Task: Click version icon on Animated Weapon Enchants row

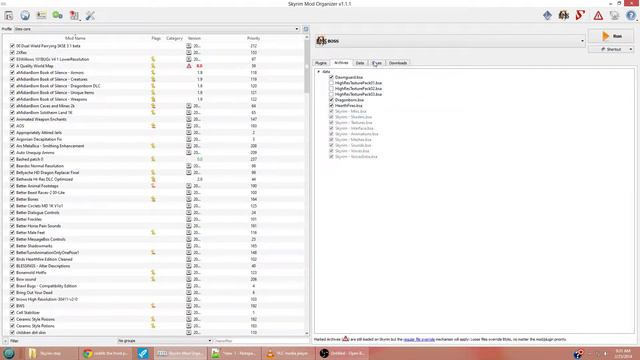Action: pyautogui.click(x=189, y=119)
